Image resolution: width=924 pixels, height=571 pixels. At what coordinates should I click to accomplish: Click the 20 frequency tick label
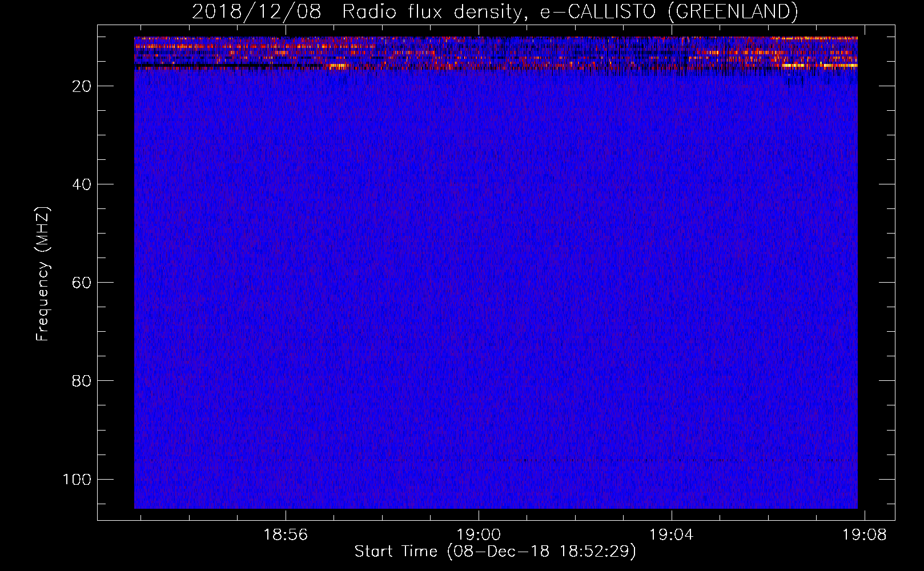pos(82,86)
